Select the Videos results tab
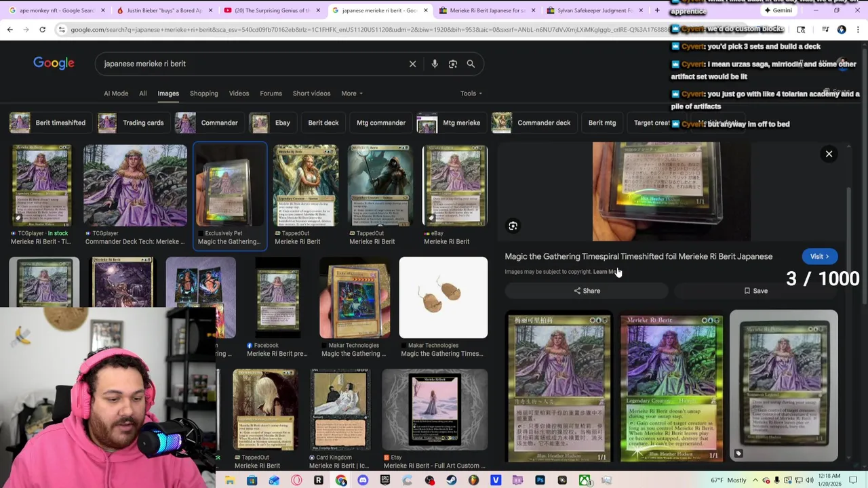Viewport: 868px width, 488px height. tap(239, 94)
